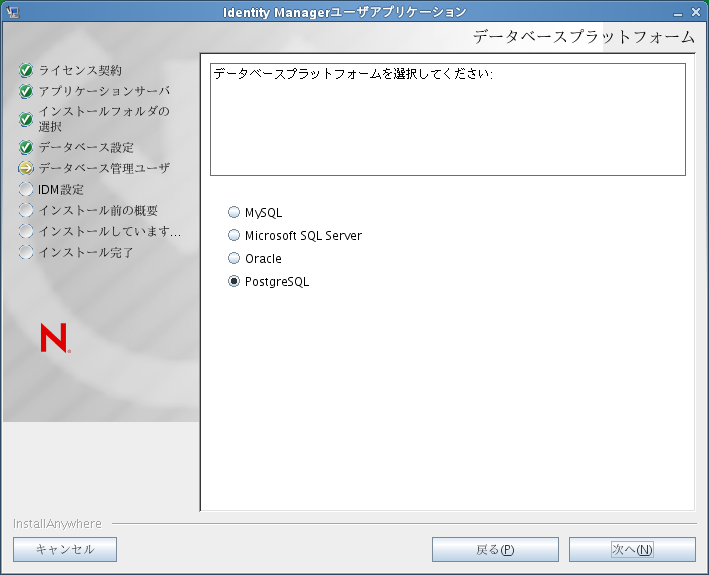
Task: Click green check icon beside ライセンス契約
Action: (x=26, y=71)
